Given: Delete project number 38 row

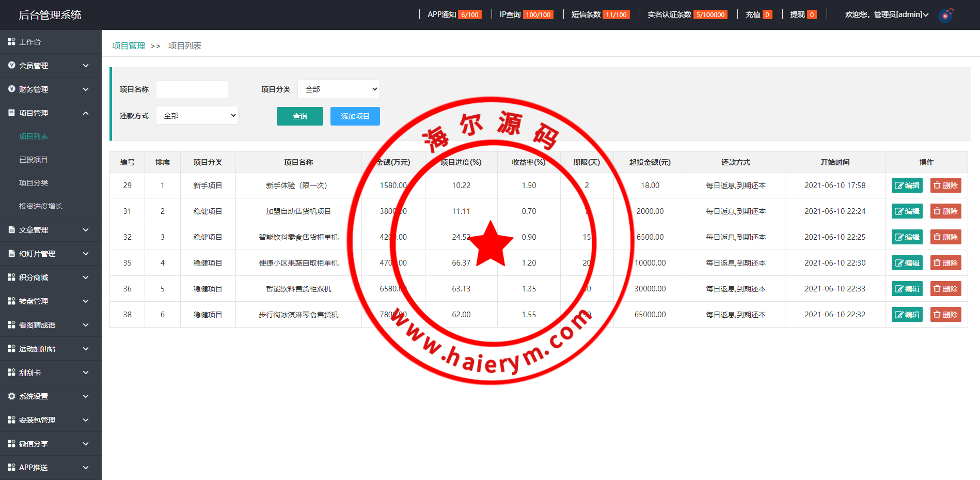Looking at the screenshot, I should 945,315.
